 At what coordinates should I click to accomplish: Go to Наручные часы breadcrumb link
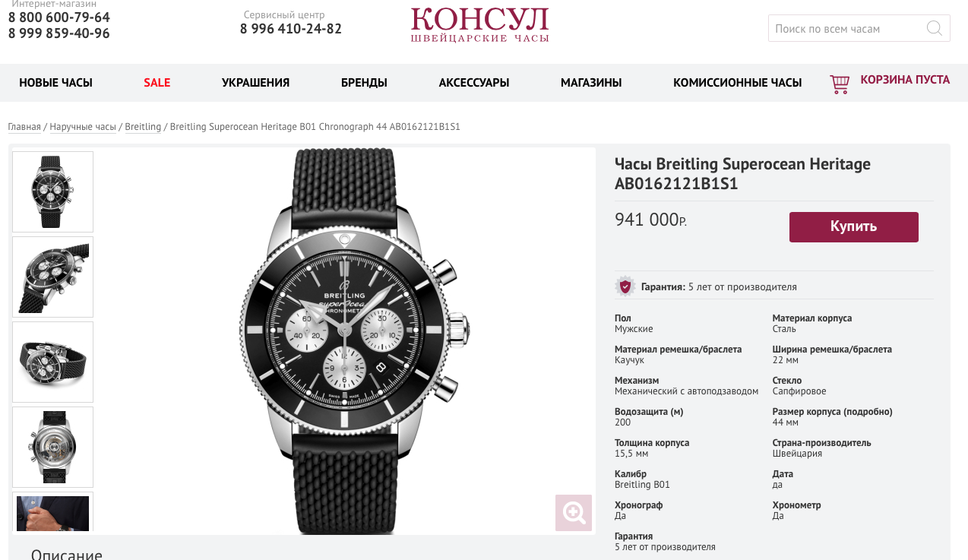coord(83,127)
